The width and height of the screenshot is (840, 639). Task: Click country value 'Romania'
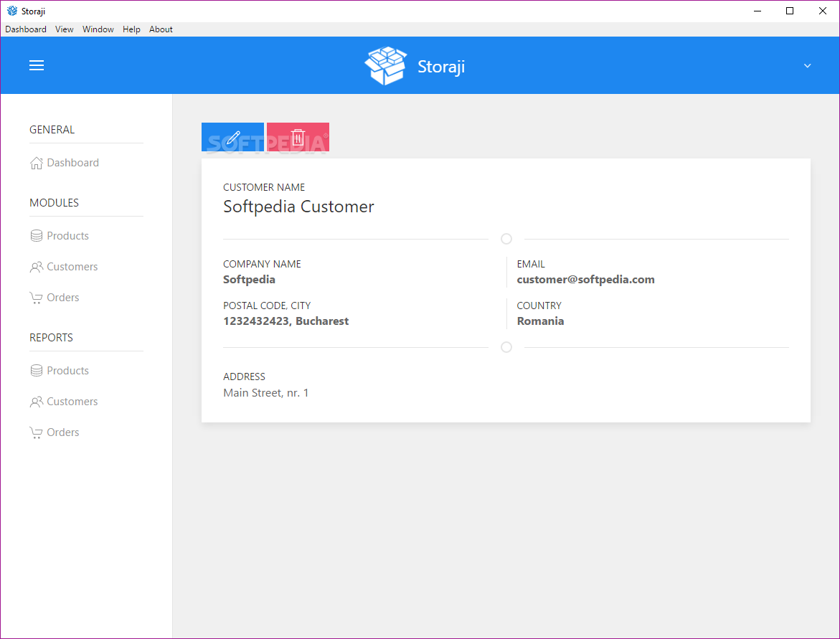(540, 321)
